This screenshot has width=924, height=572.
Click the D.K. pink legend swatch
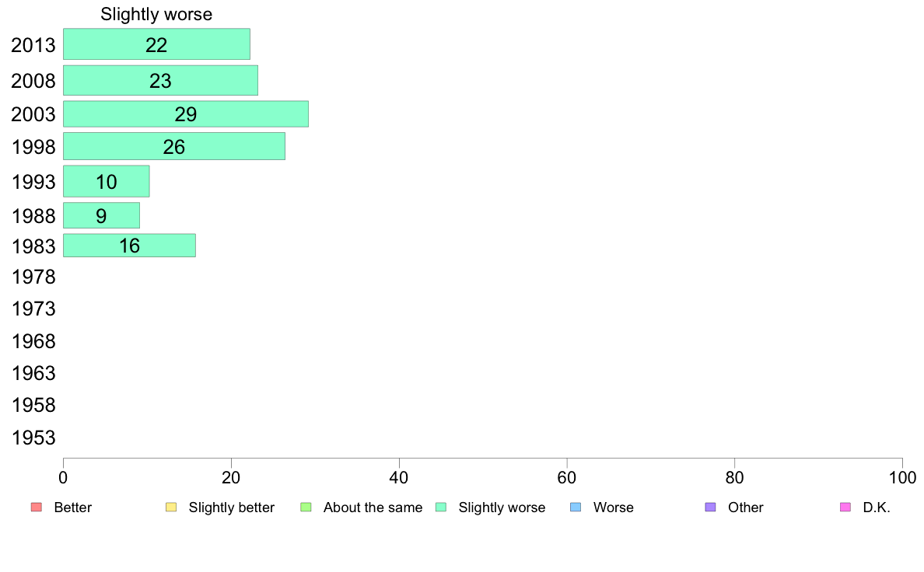(x=845, y=507)
